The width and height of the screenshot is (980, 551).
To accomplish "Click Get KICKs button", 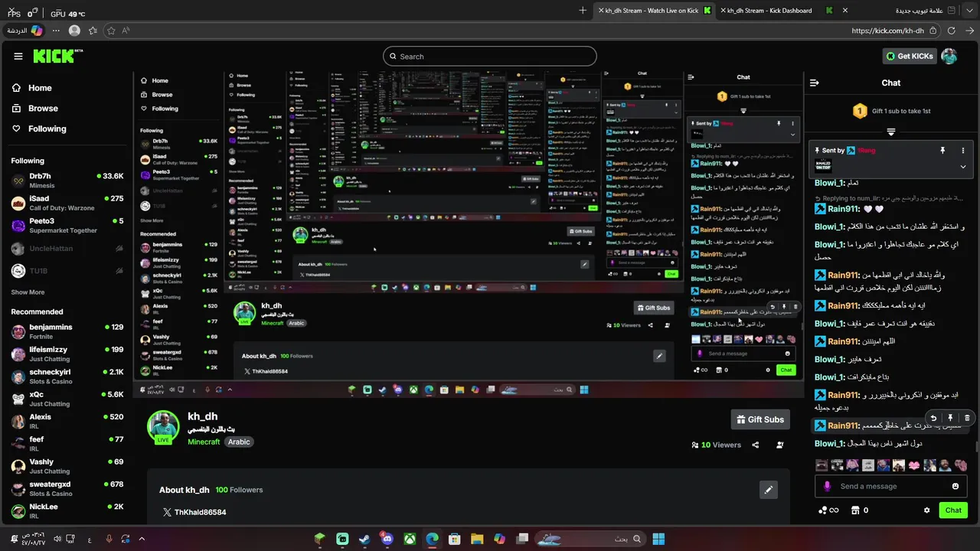I will point(910,56).
